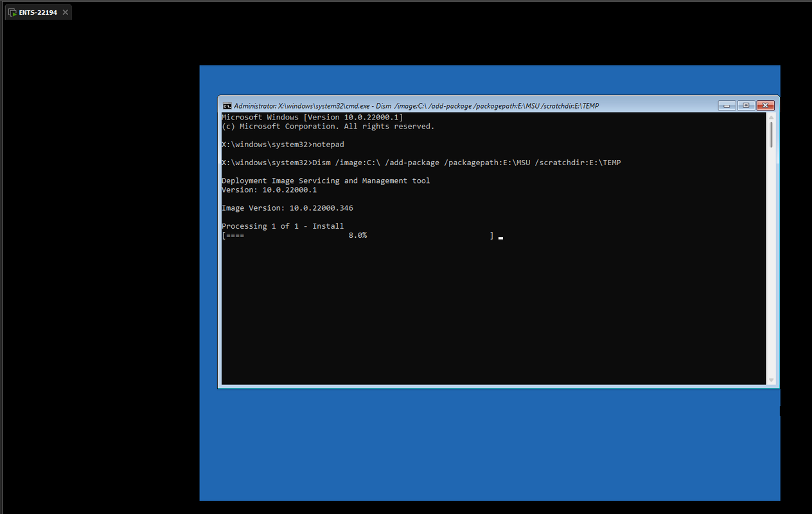Click the Dism /add-package command line
The height and width of the screenshot is (514, 812).
(x=421, y=163)
